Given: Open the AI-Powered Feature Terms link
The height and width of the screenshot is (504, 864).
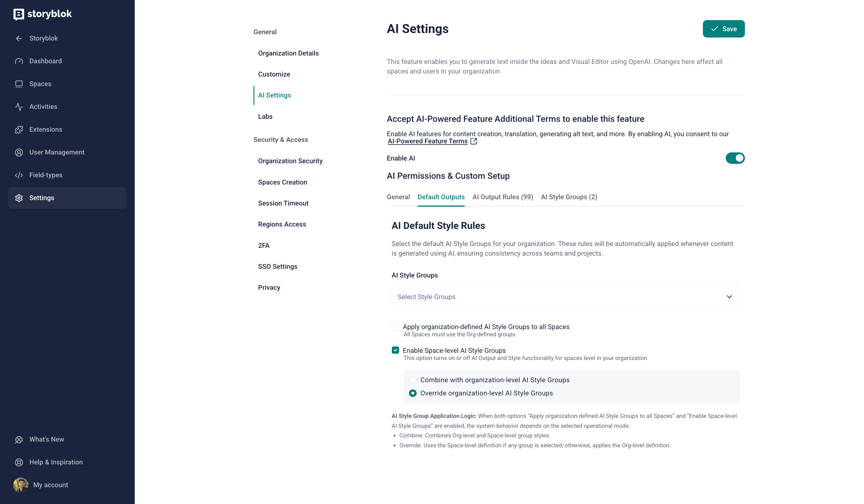Looking at the screenshot, I should [427, 141].
